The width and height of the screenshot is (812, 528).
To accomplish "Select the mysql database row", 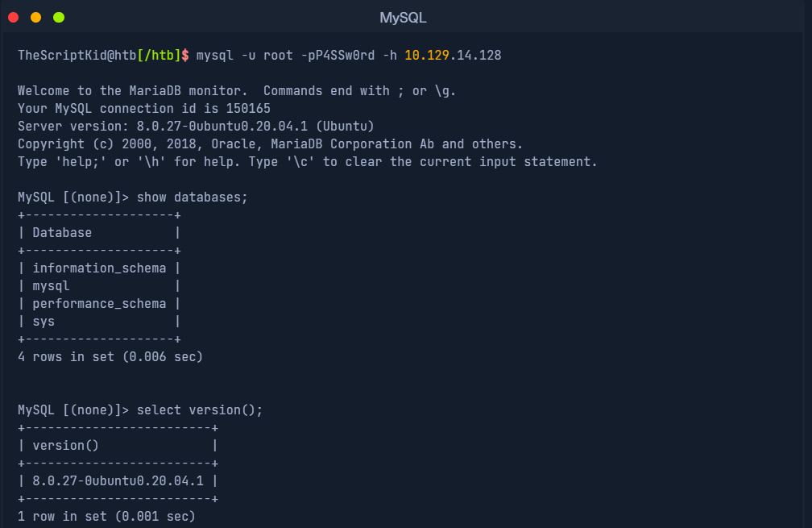I will point(99,286).
